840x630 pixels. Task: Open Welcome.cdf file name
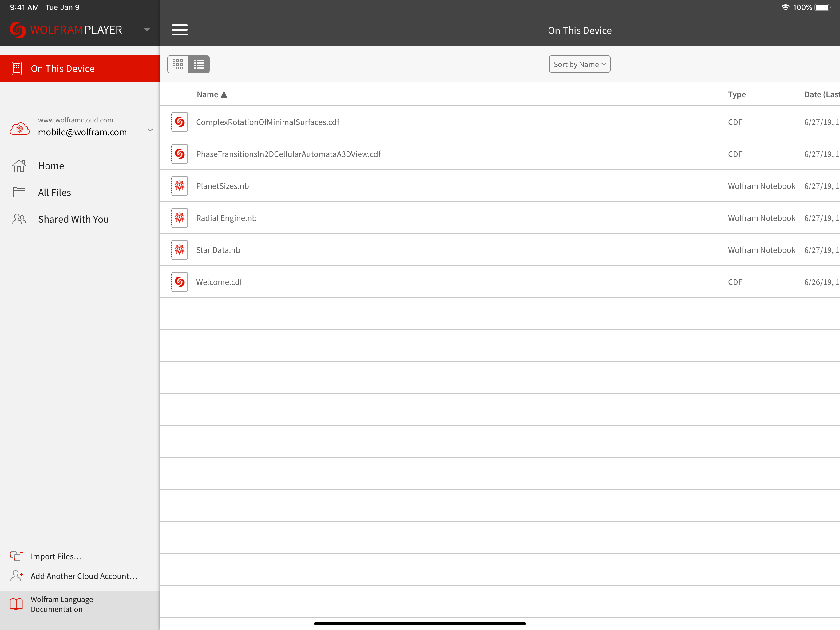[x=219, y=282]
